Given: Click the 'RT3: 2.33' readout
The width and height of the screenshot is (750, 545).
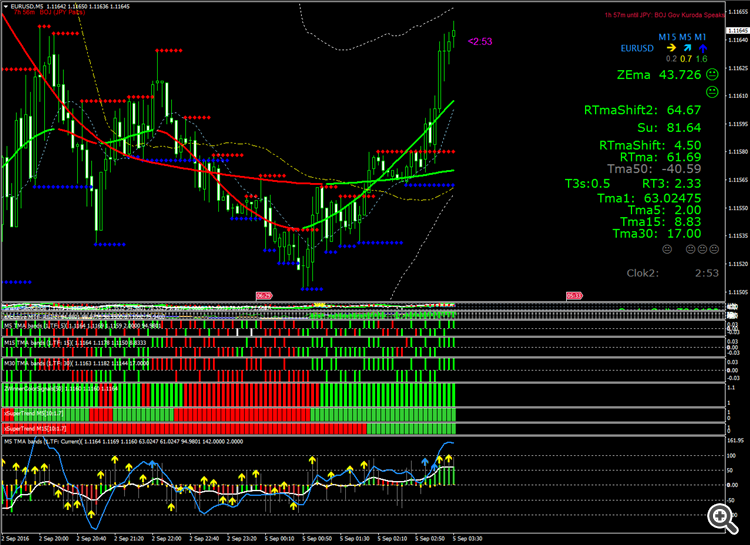Looking at the screenshot, I should tap(672, 184).
